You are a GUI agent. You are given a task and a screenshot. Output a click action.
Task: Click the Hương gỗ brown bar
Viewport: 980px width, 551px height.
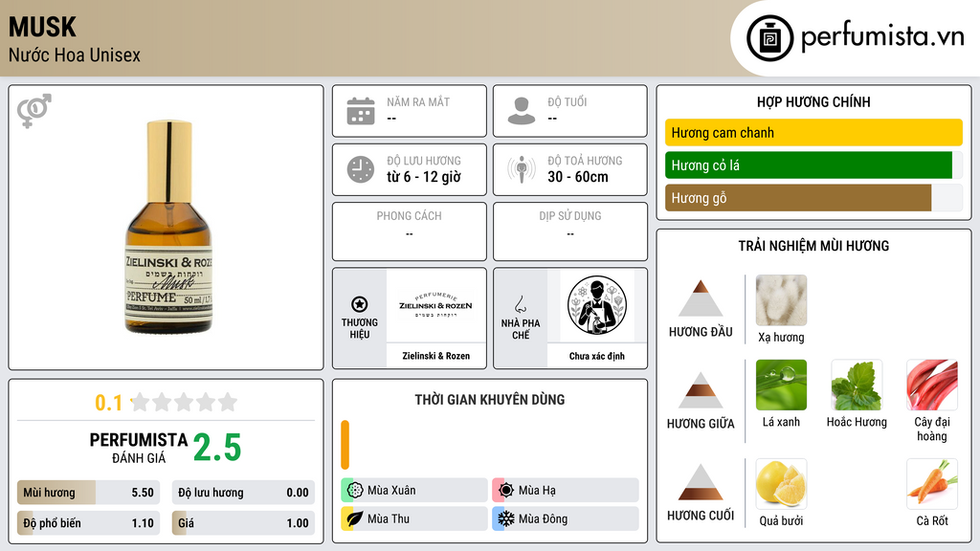[x=798, y=198]
